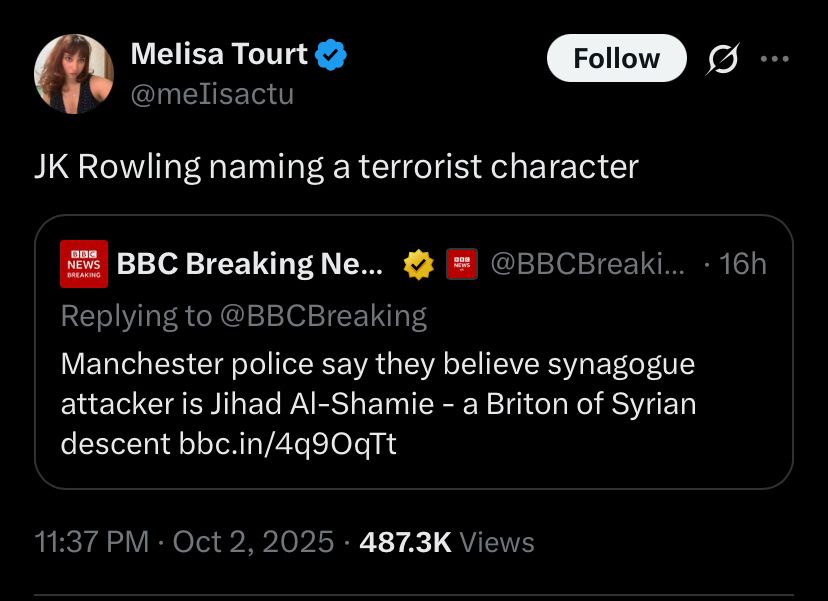Viewport: 828px width, 601px height.
Task: Click "Replying to @BBCBreaking" line
Action: (243, 316)
